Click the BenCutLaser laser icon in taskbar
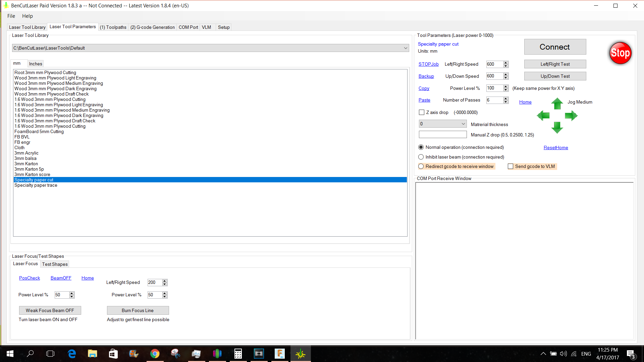This screenshot has height=362, width=644. tap(300, 353)
